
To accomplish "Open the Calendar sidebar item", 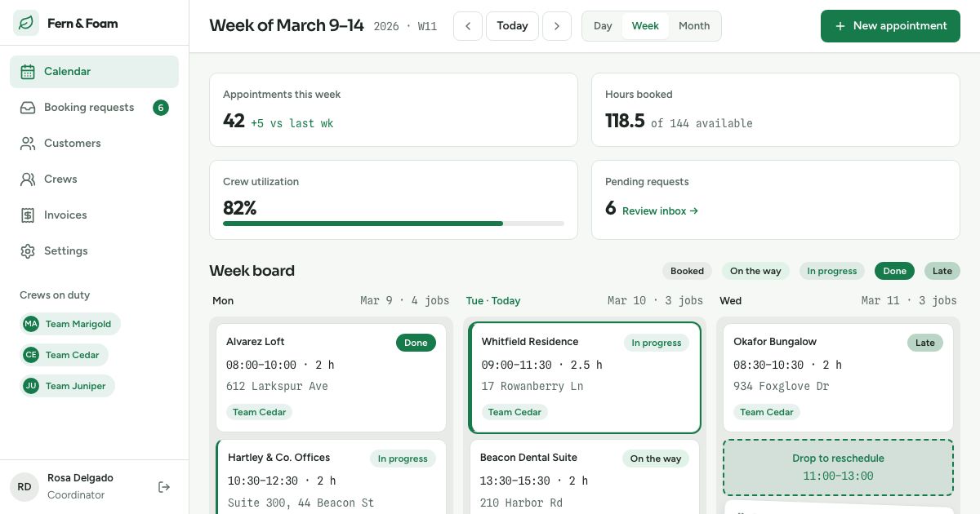I will (94, 72).
